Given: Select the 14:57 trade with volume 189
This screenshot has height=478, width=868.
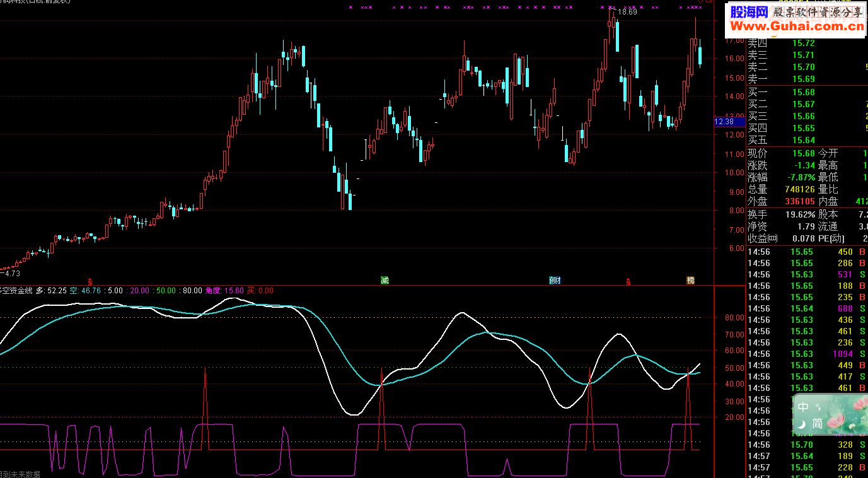Looking at the screenshot, I should click(807, 456).
